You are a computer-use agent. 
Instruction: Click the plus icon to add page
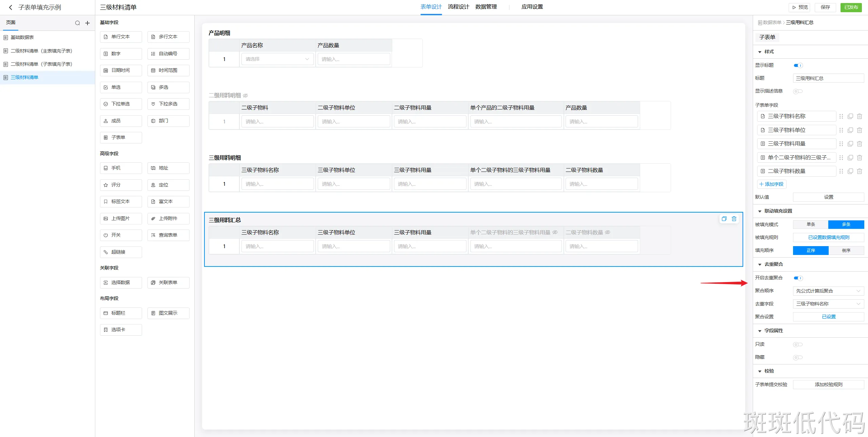click(87, 23)
